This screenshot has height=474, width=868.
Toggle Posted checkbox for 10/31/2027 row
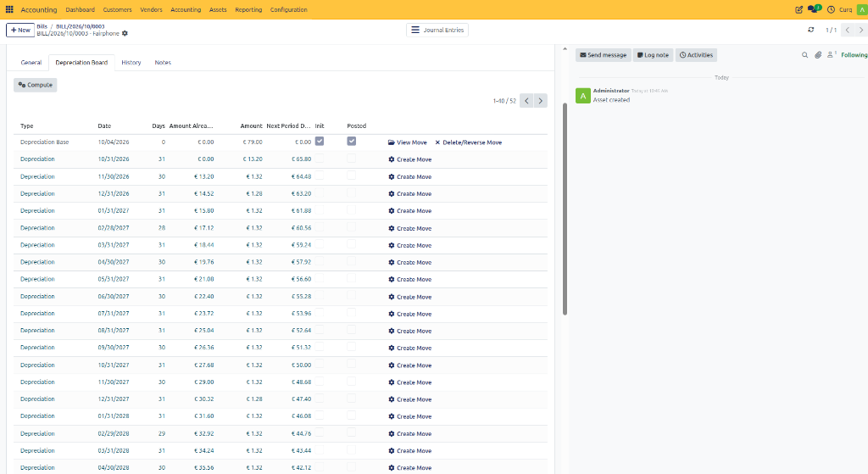[x=352, y=365]
